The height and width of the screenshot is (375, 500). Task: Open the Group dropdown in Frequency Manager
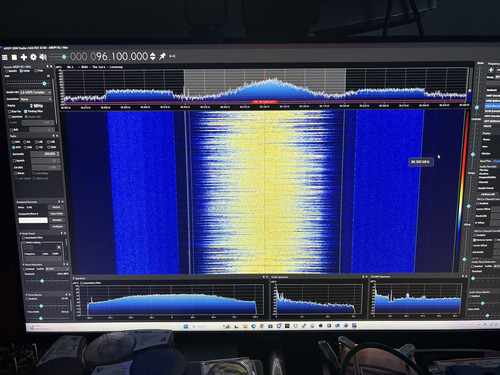[x=498, y=77]
